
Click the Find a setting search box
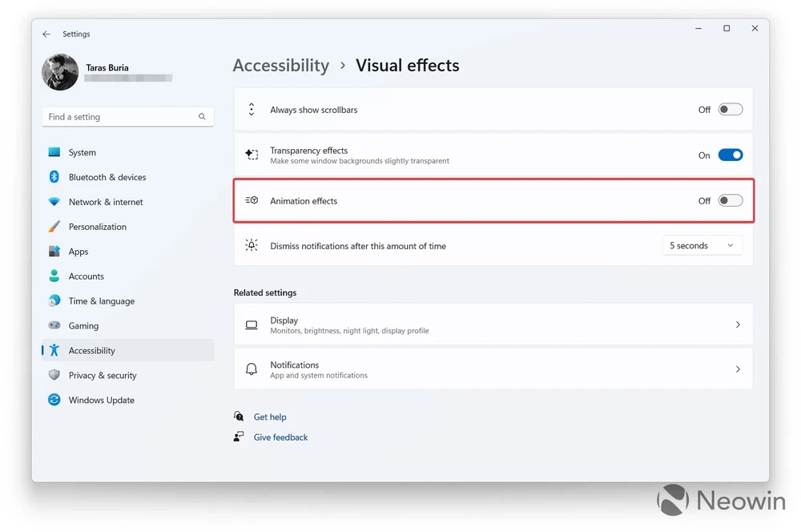(x=120, y=117)
